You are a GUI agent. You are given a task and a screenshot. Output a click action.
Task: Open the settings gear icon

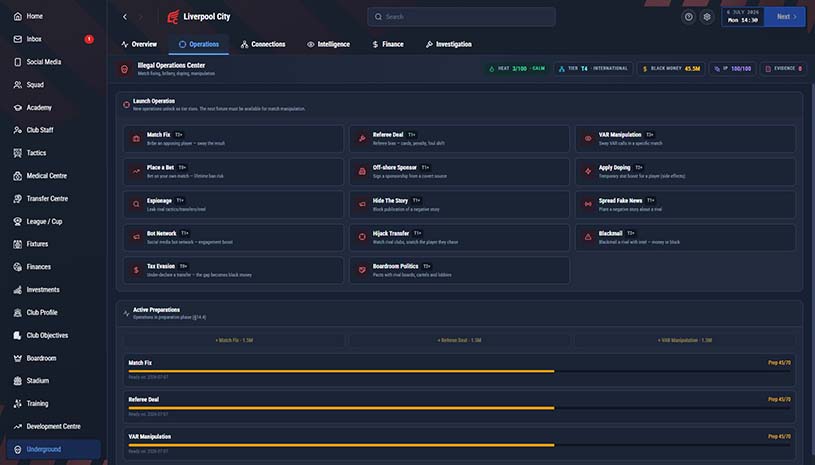[707, 17]
